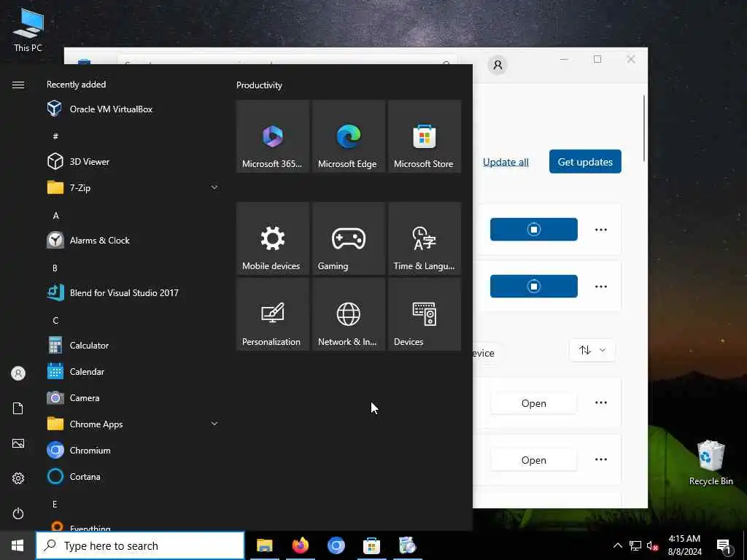This screenshot has width=747, height=560.
Task: Focus the Type here to search box
Action: [x=141, y=545]
